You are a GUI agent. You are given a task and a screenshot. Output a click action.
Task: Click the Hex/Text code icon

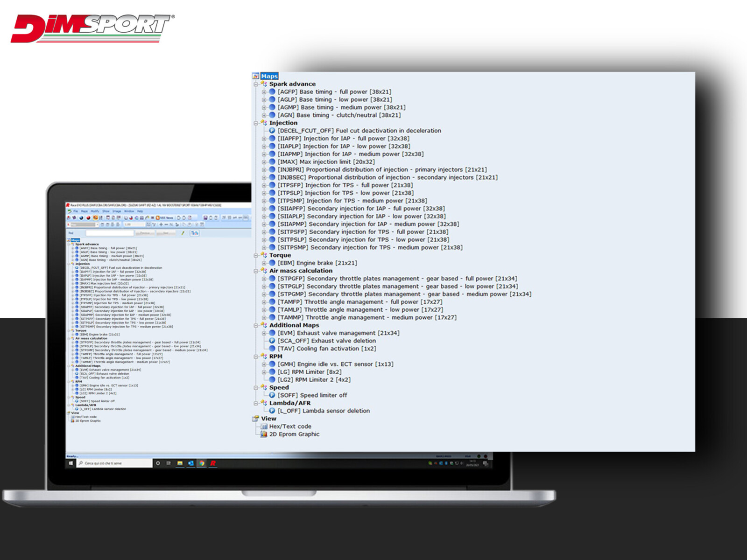(264, 427)
